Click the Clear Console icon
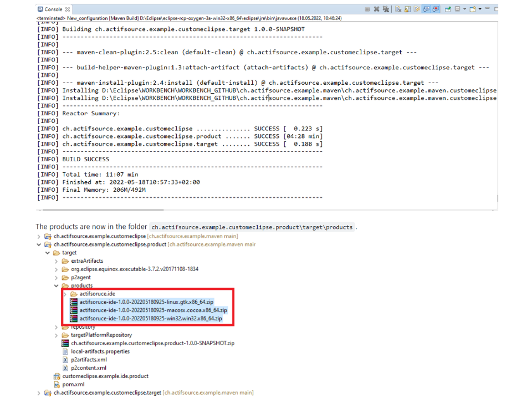The height and width of the screenshot is (399, 532). tap(398, 9)
